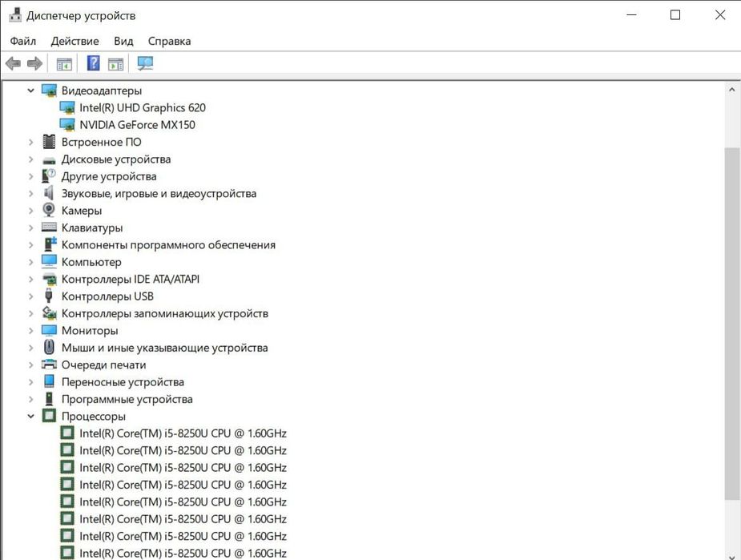Viewport: 741px width, 560px height.
Task: Click the Видеоадаптеры display adapter icon
Action: [49, 91]
